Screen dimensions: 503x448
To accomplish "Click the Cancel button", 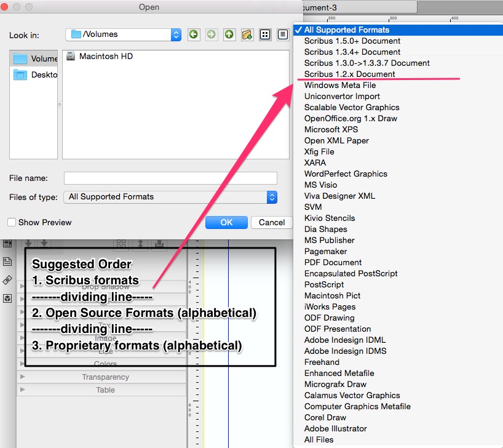I will (x=271, y=222).
